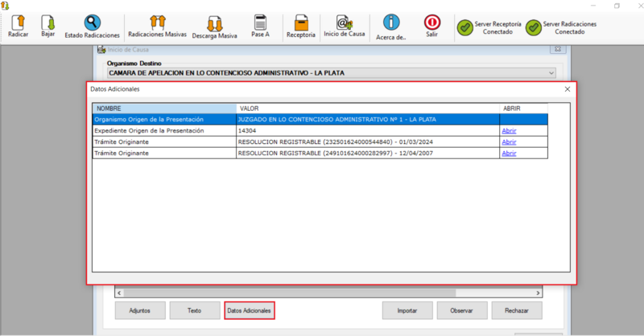644x336 pixels.
Task: Click the Datos Adicionales button
Action: click(x=249, y=310)
